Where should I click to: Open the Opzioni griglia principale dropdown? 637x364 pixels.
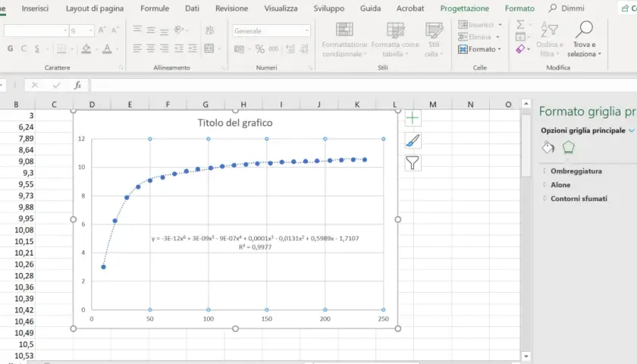631,130
